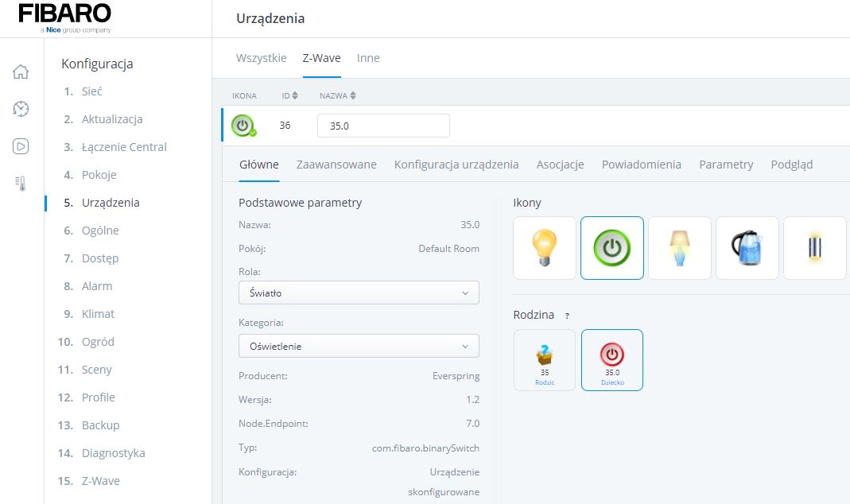The width and height of the screenshot is (850, 504).
Task: Click the Default Room value
Action: (x=448, y=249)
